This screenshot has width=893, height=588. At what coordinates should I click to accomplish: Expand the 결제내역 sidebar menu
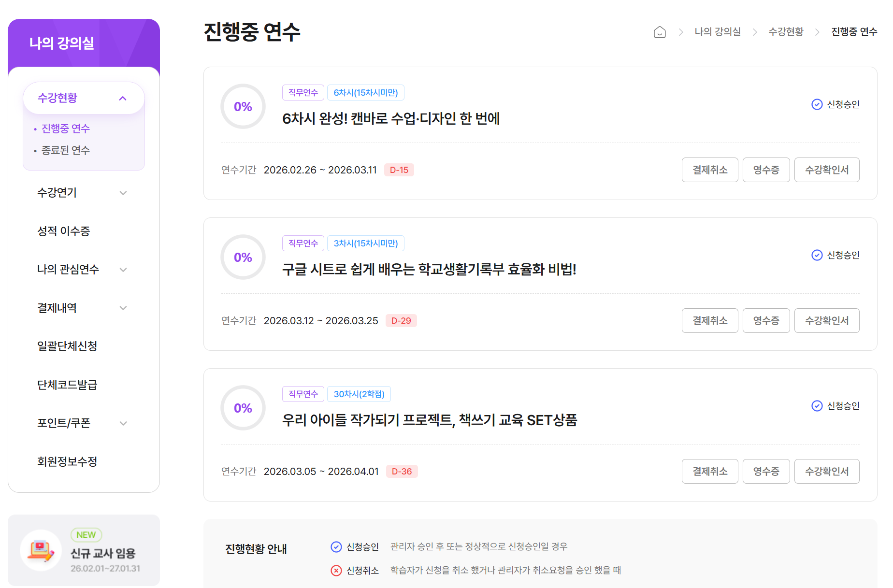[123, 308]
